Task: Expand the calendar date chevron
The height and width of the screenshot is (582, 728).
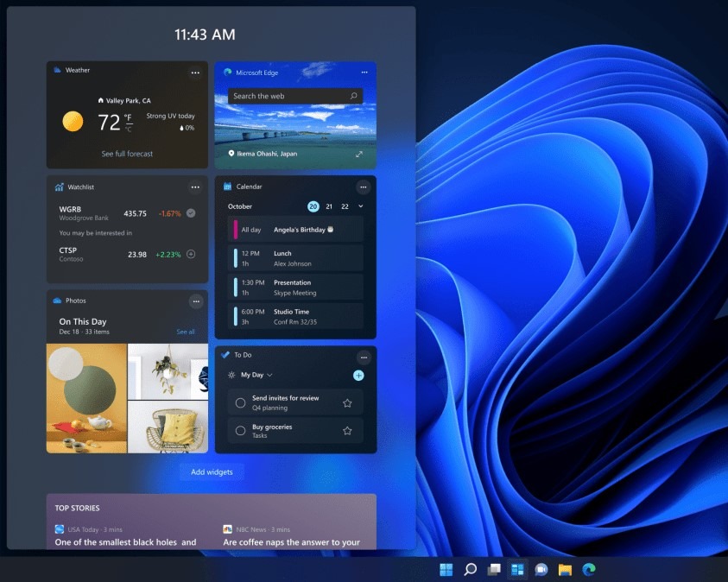Action: (x=361, y=206)
